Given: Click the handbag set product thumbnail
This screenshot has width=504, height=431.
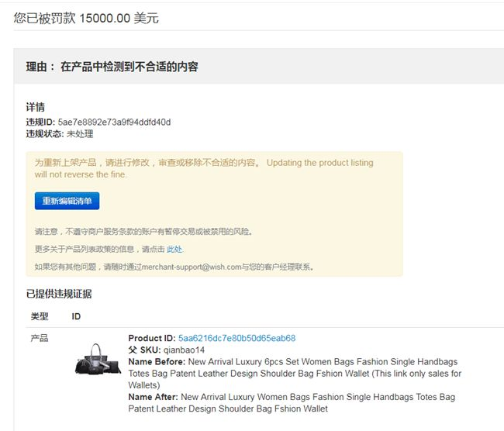Looking at the screenshot, I should tap(98, 359).
